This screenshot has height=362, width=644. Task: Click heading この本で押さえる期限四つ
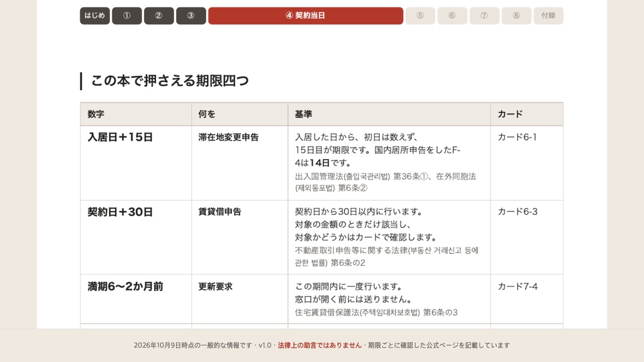(x=170, y=80)
